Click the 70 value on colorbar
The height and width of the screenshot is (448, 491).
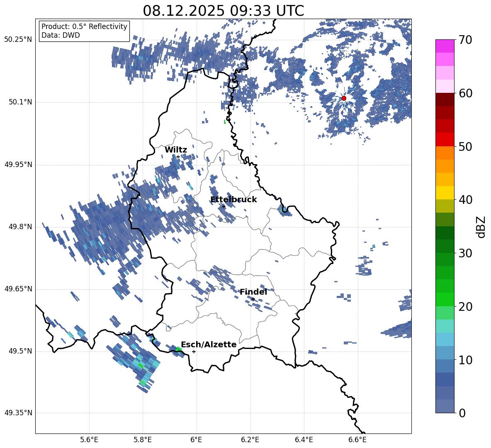click(x=465, y=40)
